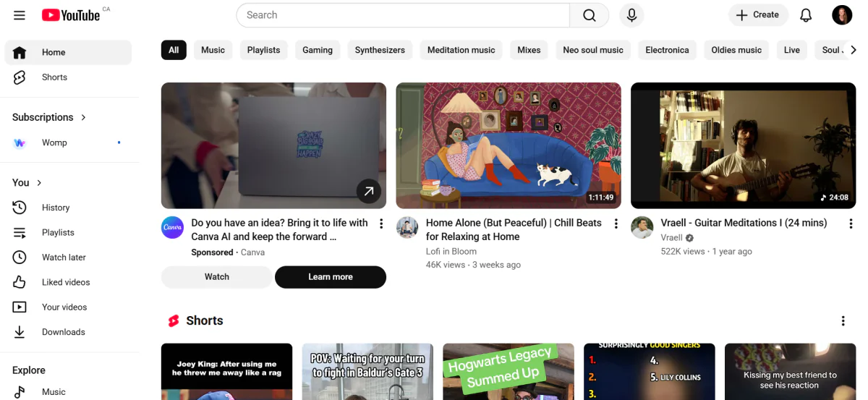Open account avatar menu
This screenshot has width=868, height=400.
click(842, 15)
